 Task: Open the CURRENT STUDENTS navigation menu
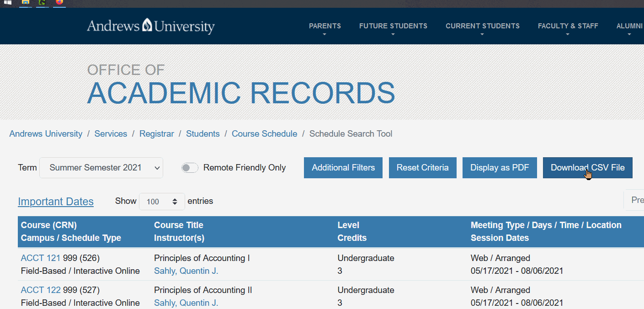click(483, 26)
